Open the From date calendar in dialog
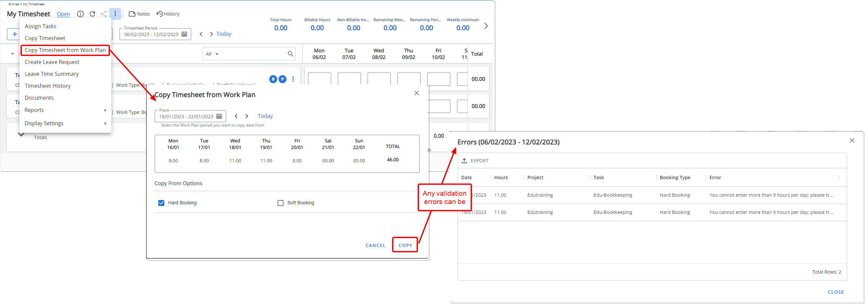The width and height of the screenshot is (868, 307). click(x=219, y=117)
